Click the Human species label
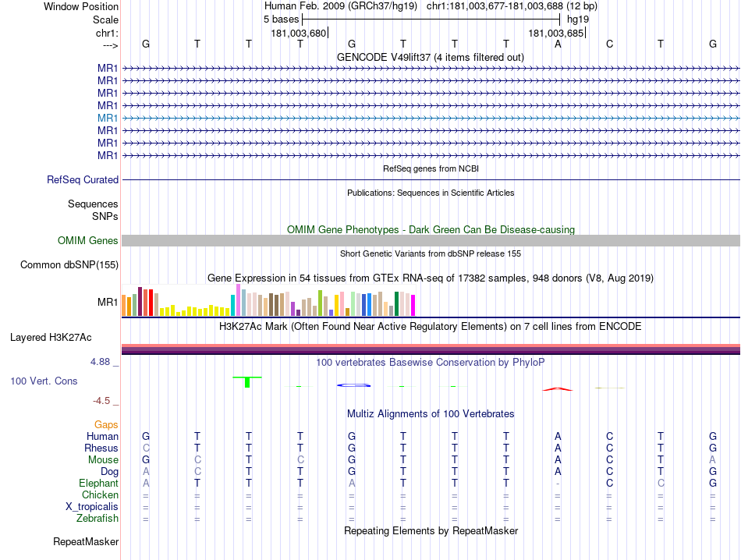Viewport: 741px width, 560px height. pyautogui.click(x=102, y=436)
